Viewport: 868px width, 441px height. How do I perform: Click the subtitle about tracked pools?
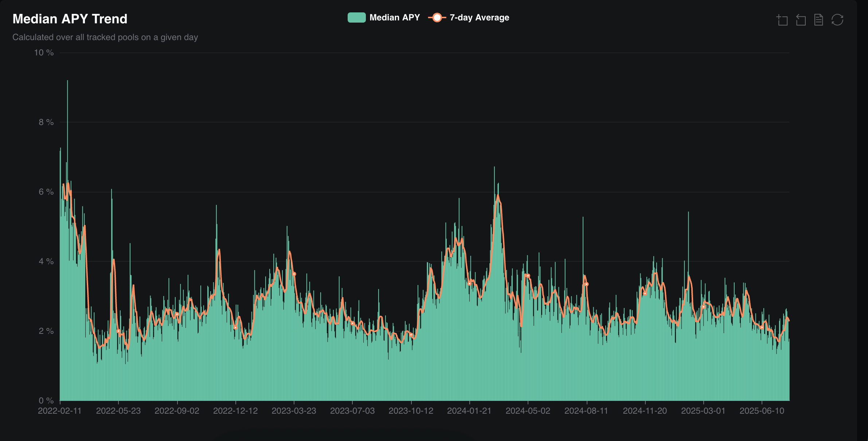[x=105, y=37]
